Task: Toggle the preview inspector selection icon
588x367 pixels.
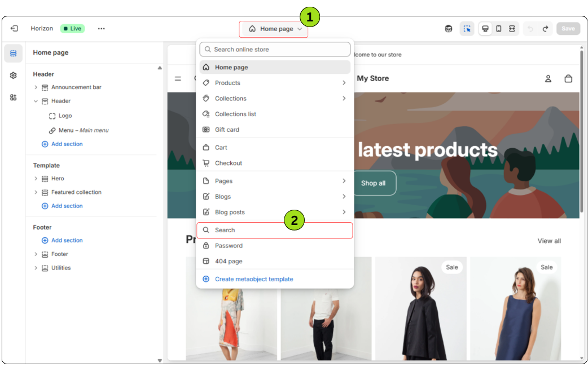Action: pos(467,29)
